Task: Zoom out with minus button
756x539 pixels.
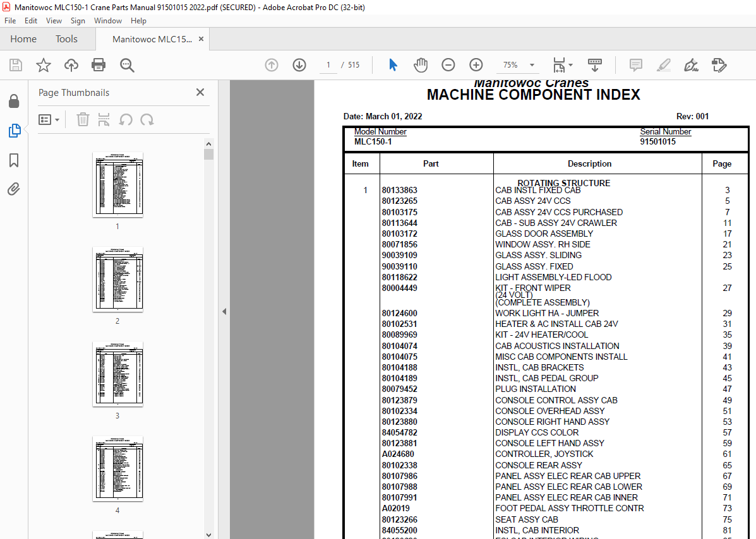Action: click(448, 65)
